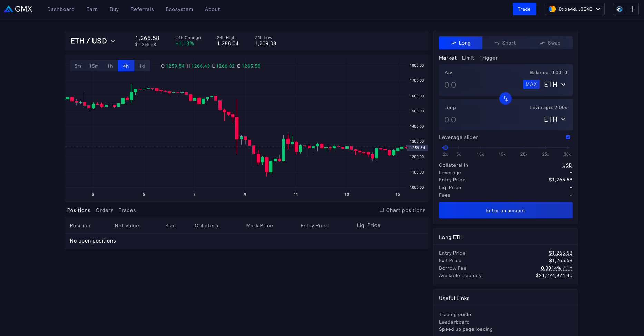Image resolution: width=644 pixels, height=336 pixels.
Task: Click the wallet avatar icon
Action: tap(552, 9)
